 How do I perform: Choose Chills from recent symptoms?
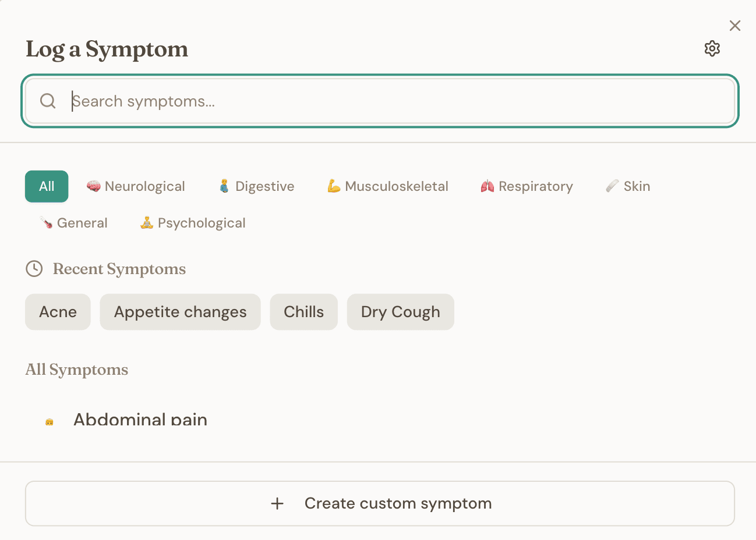tap(303, 312)
